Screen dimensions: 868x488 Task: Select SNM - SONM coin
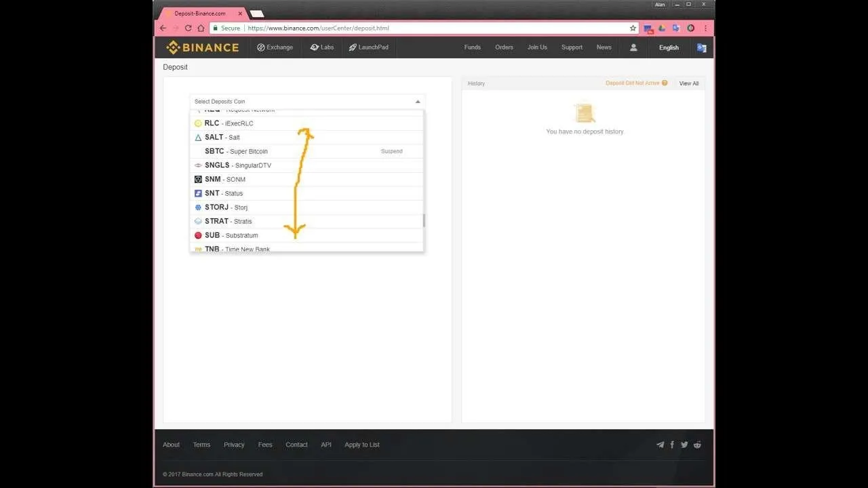coord(307,180)
